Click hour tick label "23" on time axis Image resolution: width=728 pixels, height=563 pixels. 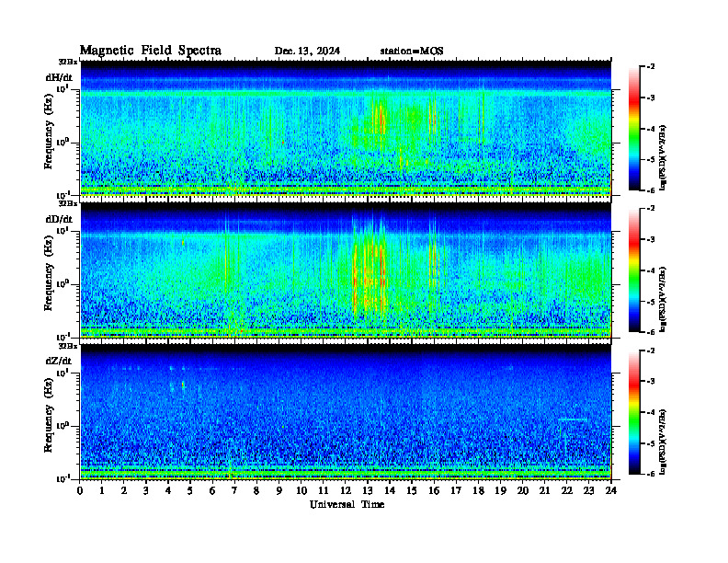click(588, 490)
